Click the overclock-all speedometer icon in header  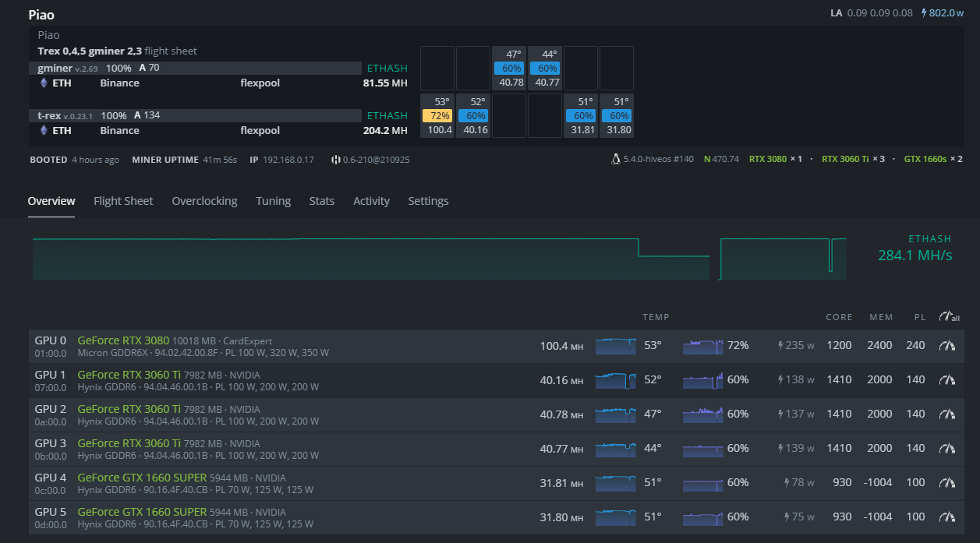949,317
